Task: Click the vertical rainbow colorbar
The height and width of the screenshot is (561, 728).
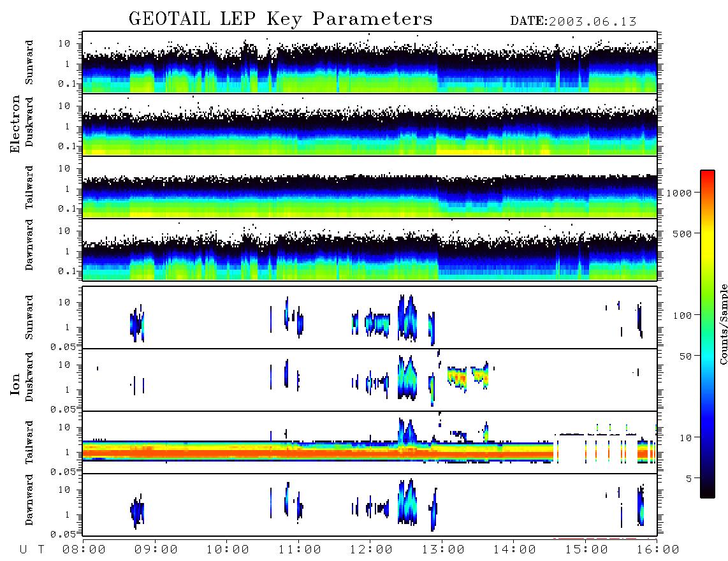Action: coord(708,334)
